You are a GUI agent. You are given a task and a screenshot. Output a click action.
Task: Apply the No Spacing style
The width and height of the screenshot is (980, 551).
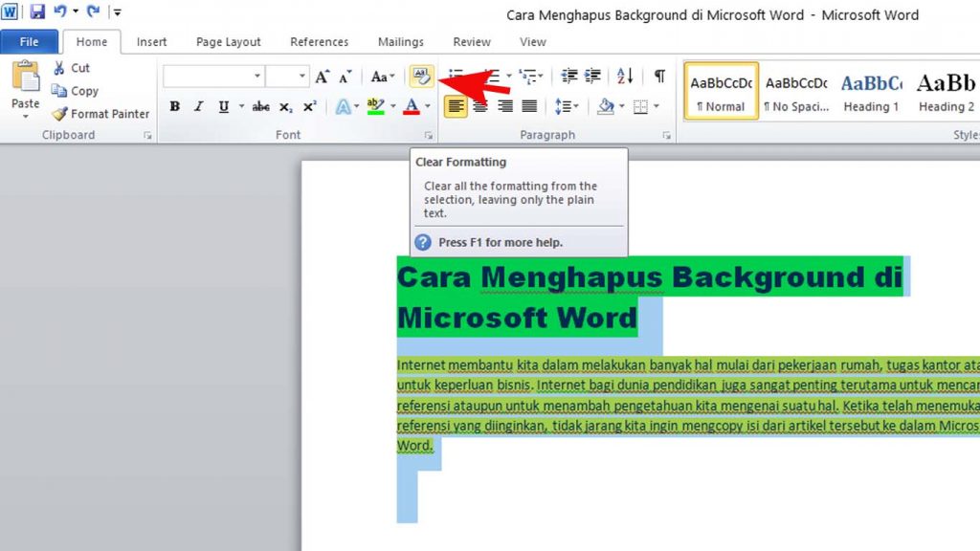[x=796, y=91]
